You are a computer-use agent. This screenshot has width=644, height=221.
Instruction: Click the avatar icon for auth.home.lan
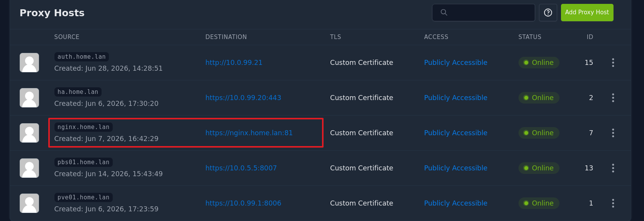[x=29, y=63]
